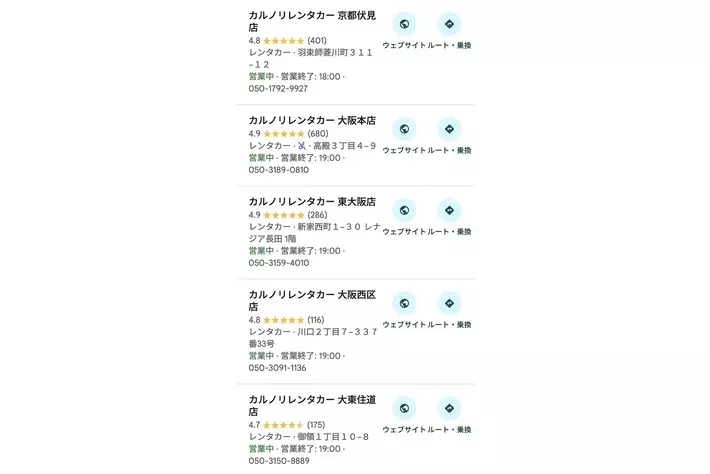The height and width of the screenshot is (474, 710).
Task: Click phone number 050-3091-1136
Action: coord(278,368)
